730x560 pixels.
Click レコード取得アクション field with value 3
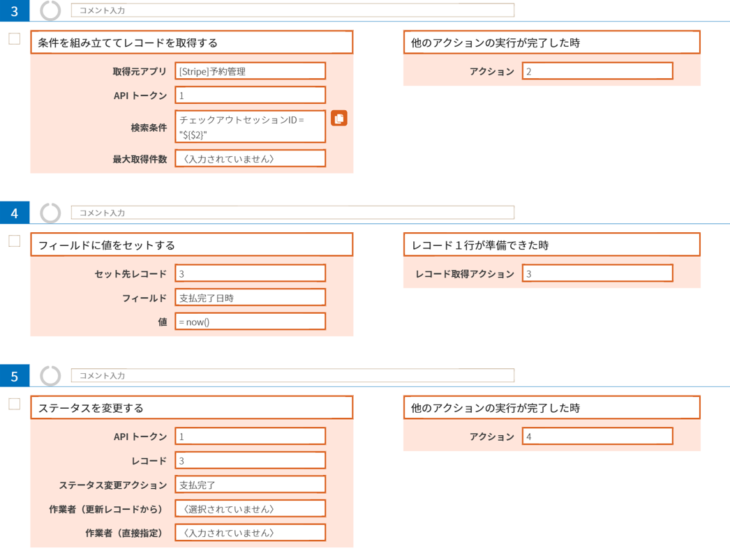tap(597, 273)
